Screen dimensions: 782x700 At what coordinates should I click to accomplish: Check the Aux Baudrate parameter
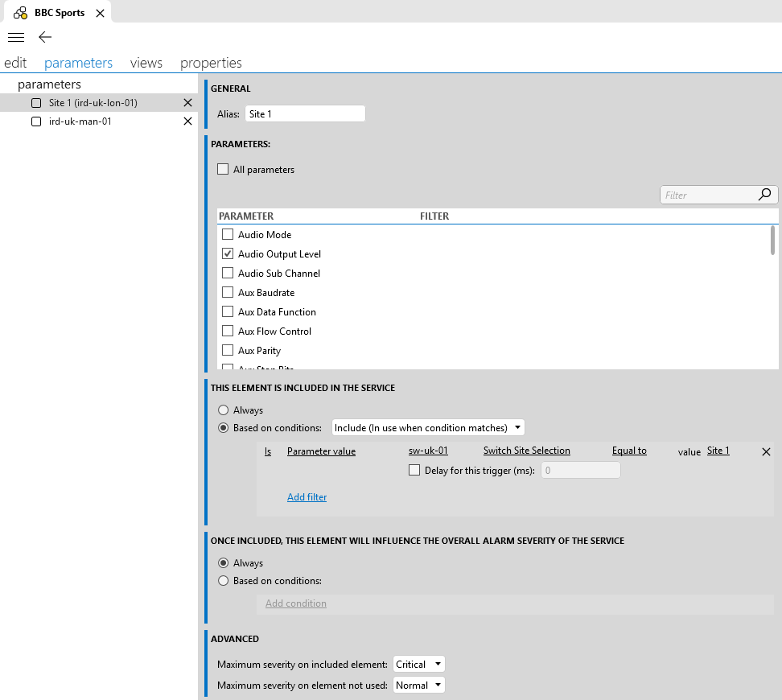click(228, 292)
